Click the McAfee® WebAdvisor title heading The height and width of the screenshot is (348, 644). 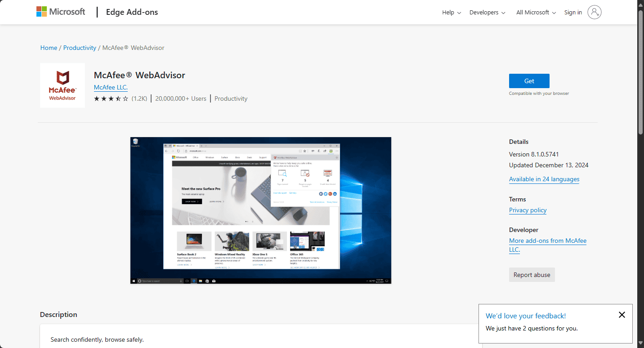[139, 75]
